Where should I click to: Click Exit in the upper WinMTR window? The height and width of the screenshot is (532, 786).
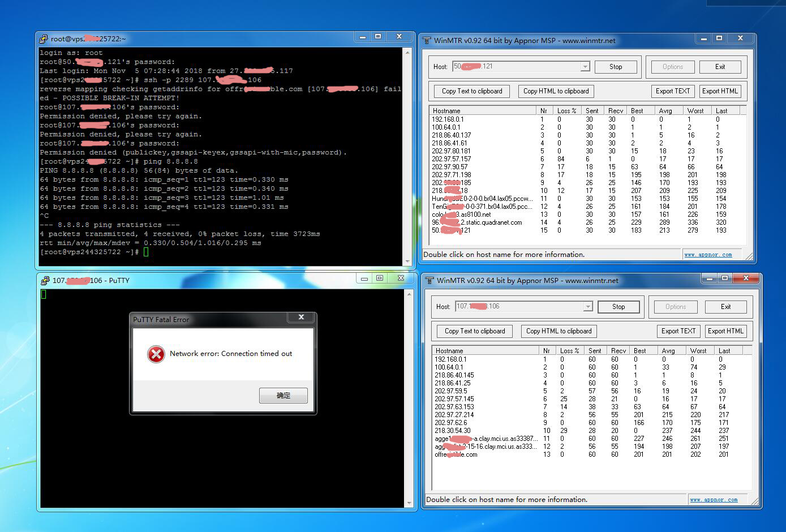pos(720,67)
